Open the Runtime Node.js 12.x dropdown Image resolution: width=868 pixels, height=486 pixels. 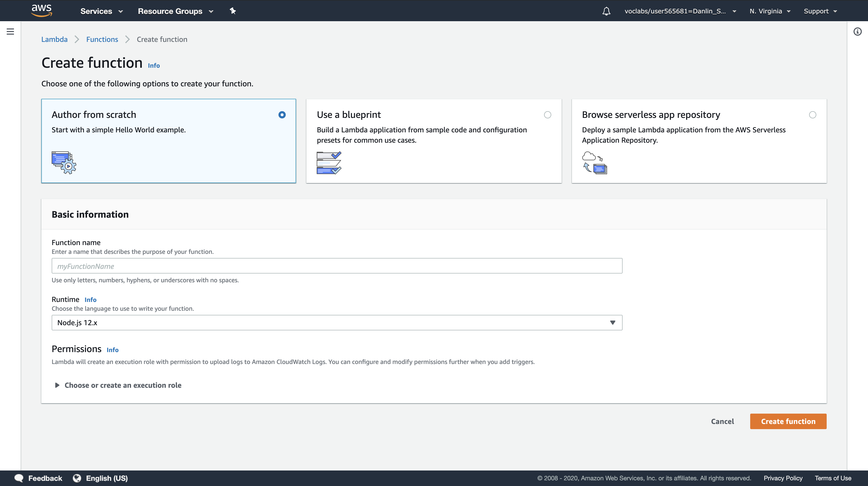point(337,322)
